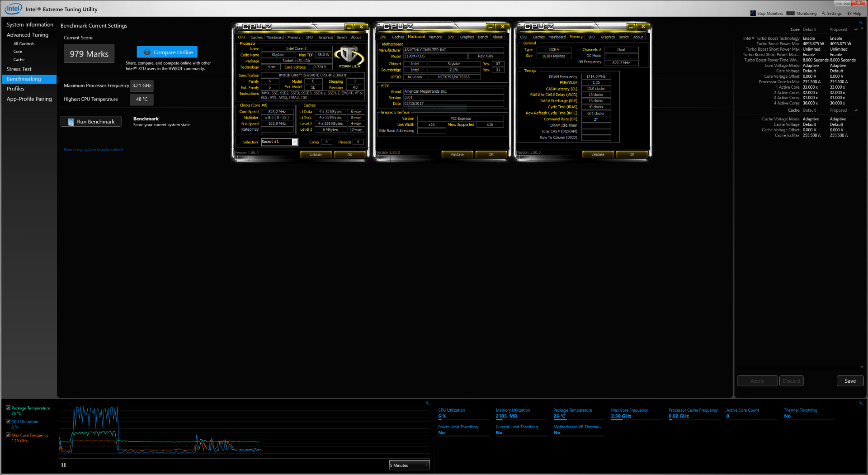Click Validate in Mainboard CPU-Z window
Screen dimensions: 868x475
pyautogui.click(x=457, y=154)
